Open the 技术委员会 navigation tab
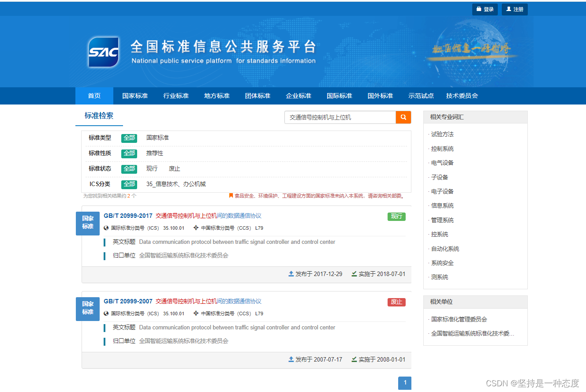The width and height of the screenshot is (586, 392). pos(462,96)
